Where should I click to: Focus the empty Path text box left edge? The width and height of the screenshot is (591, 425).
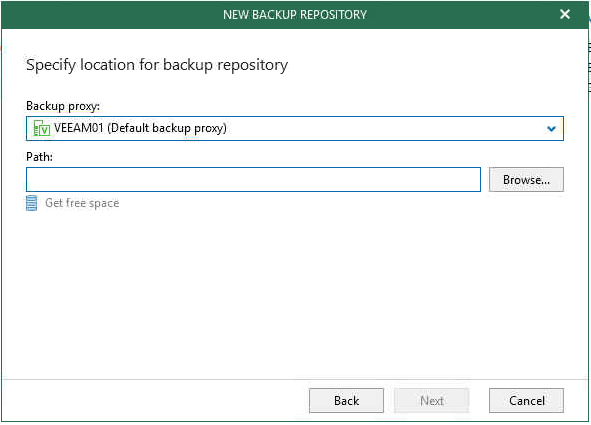34,179
